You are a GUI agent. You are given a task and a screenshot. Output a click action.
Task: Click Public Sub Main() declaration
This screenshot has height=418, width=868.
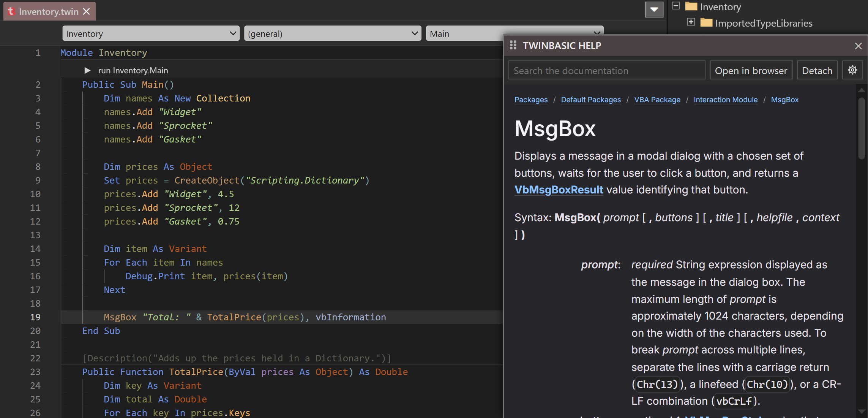[128, 85]
